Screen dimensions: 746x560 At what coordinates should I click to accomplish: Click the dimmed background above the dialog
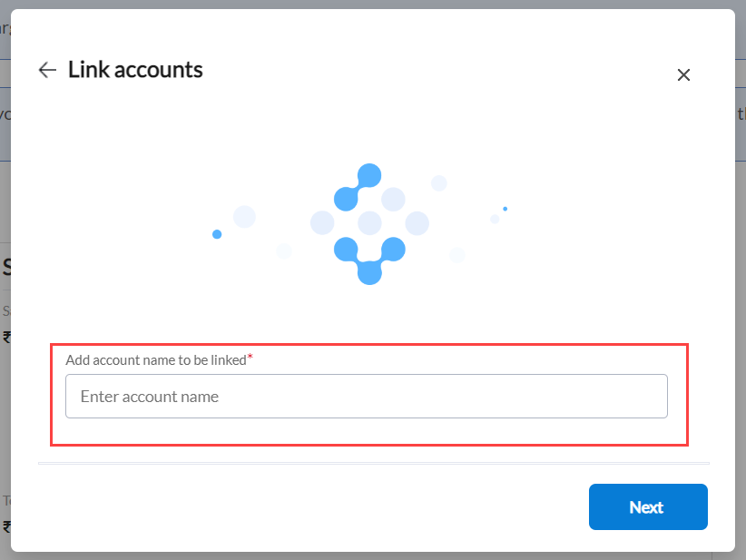point(371,4)
